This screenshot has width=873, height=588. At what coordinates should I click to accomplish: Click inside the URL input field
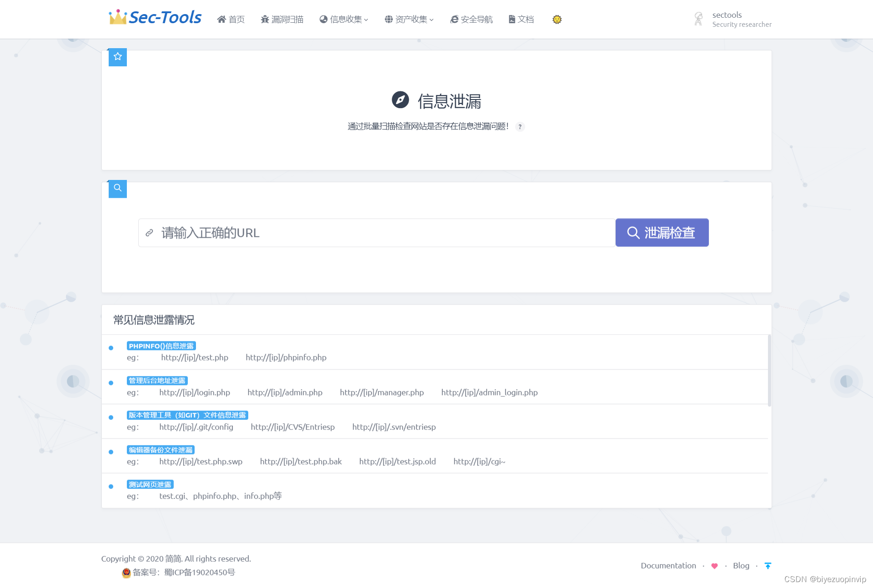(364, 233)
